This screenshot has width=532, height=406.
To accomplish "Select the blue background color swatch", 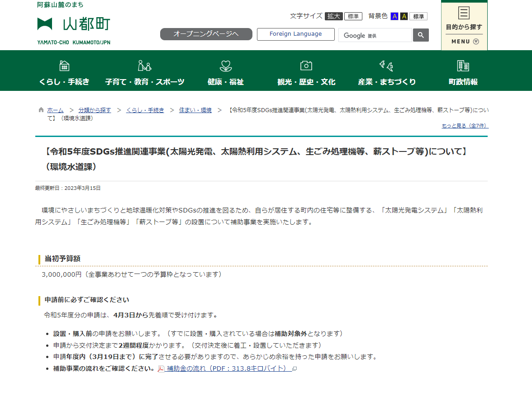I will (x=394, y=16).
